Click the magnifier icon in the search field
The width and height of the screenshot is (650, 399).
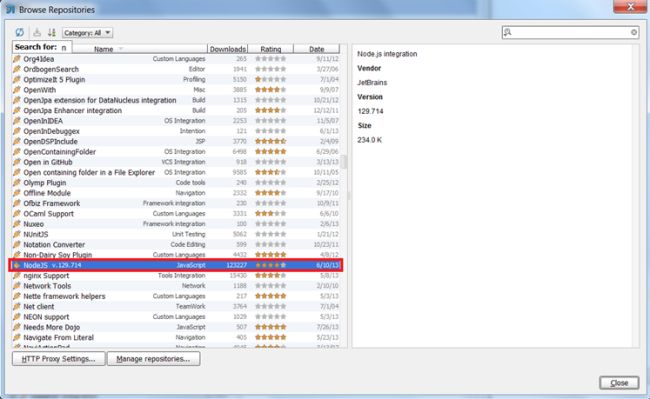click(x=507, y=32)
